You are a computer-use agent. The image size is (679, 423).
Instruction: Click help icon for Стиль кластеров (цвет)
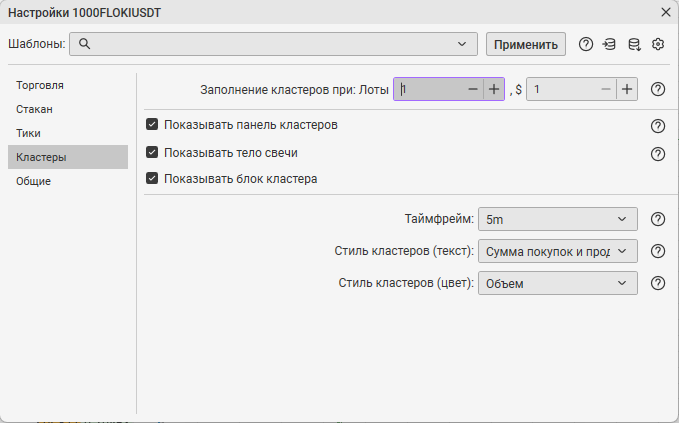[x=658, y=283]
